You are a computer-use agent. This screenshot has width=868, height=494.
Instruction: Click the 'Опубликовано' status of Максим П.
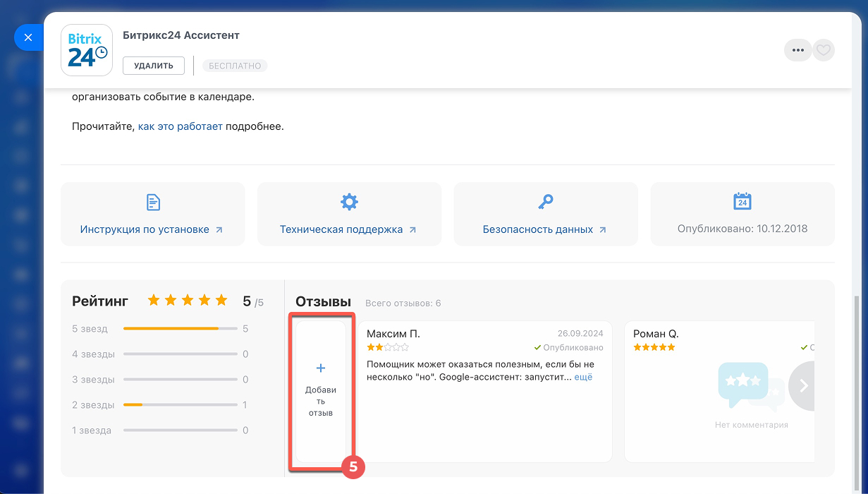[568, 348]
